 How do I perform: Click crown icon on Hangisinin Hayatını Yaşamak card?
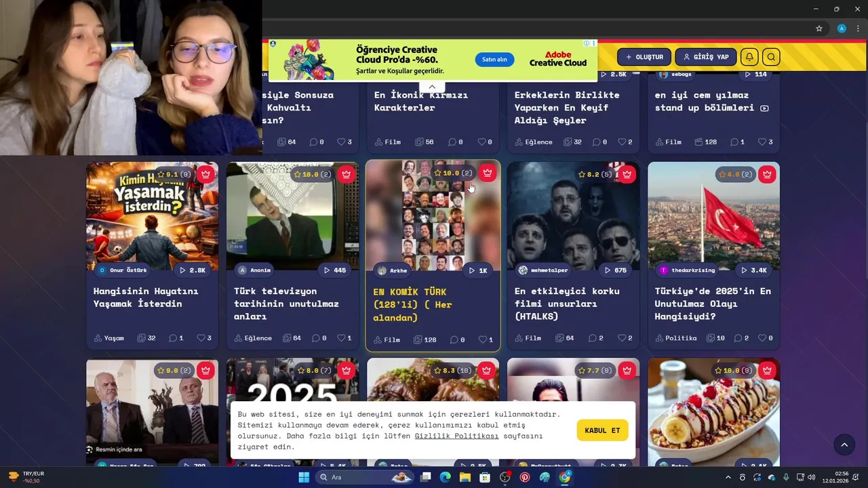click(x=205, y=174)
